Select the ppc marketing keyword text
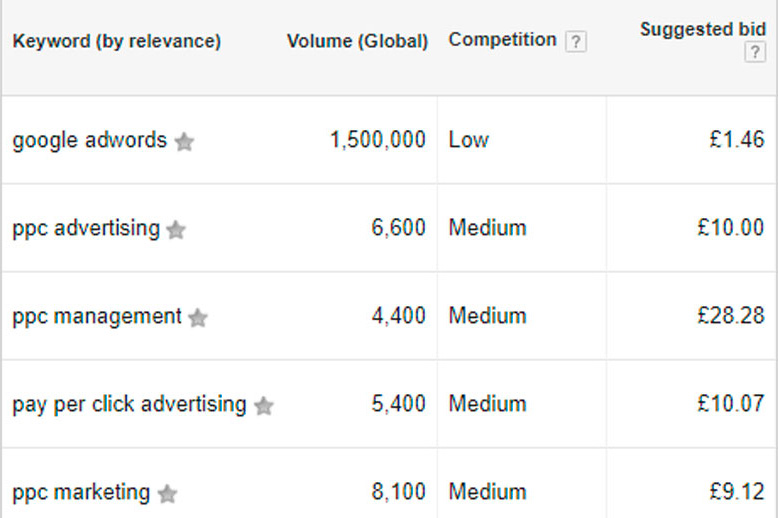The width and height of the screenshot is (778, 518). tap(81, 492)
